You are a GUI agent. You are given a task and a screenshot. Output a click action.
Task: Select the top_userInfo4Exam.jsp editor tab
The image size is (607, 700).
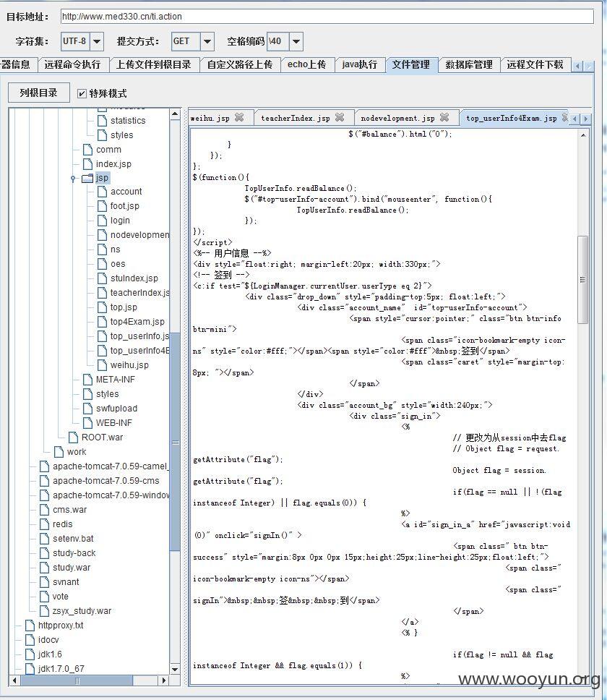point(512,119)
